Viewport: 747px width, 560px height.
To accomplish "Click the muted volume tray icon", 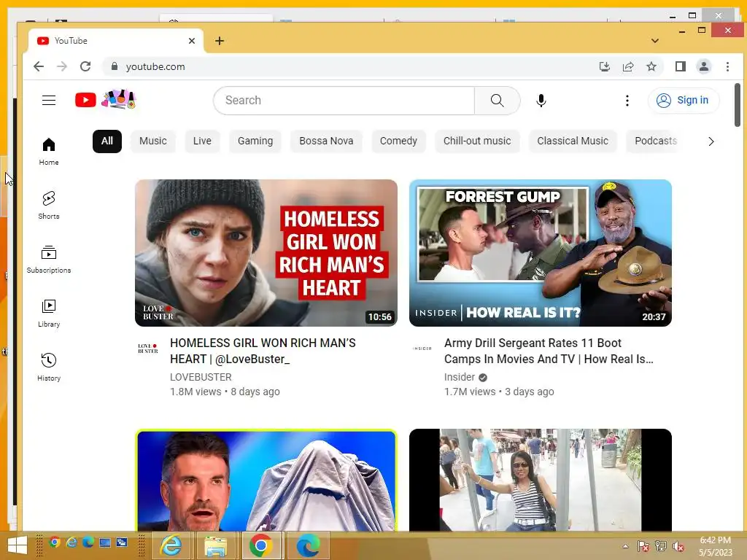I will 678,546.
